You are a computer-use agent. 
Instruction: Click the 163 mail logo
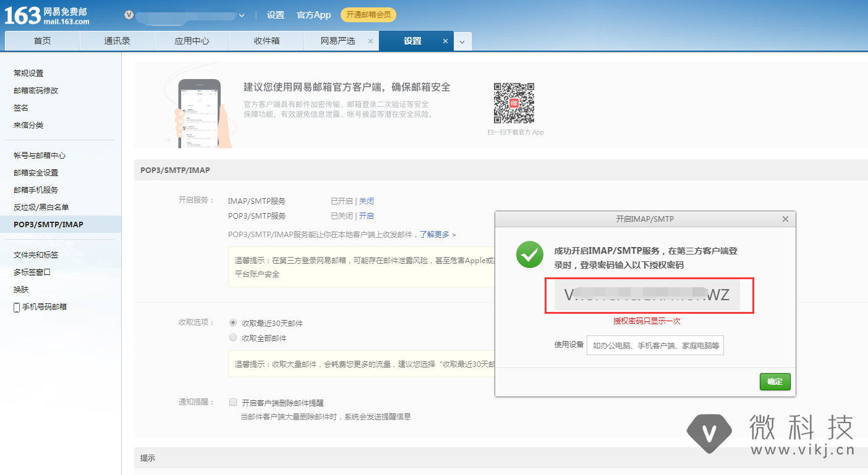(47, 15)
